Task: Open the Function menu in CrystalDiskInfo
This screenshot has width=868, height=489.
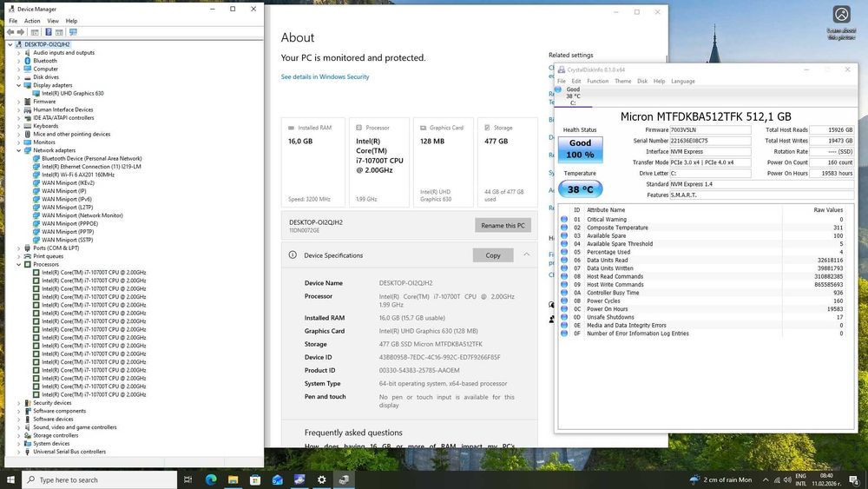Action: coord(597,82)
